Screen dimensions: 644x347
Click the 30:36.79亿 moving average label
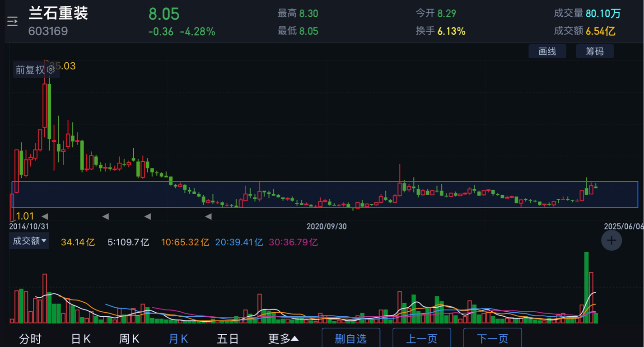click(294, 242)
